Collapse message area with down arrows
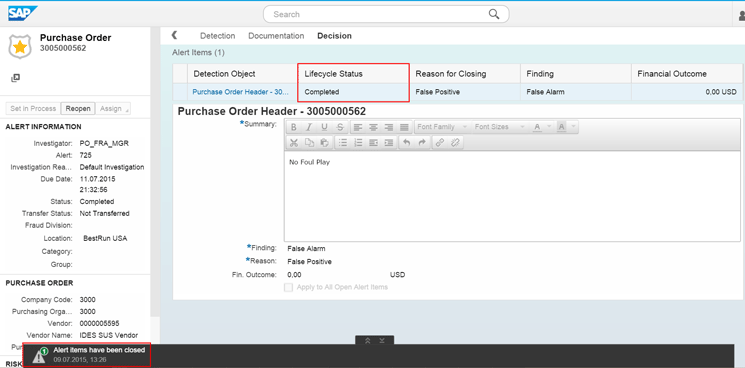 [382, 340]
